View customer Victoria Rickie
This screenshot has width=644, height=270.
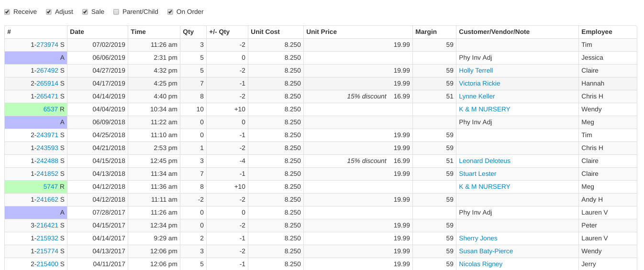pyautogui.click(x=479, y=84)
